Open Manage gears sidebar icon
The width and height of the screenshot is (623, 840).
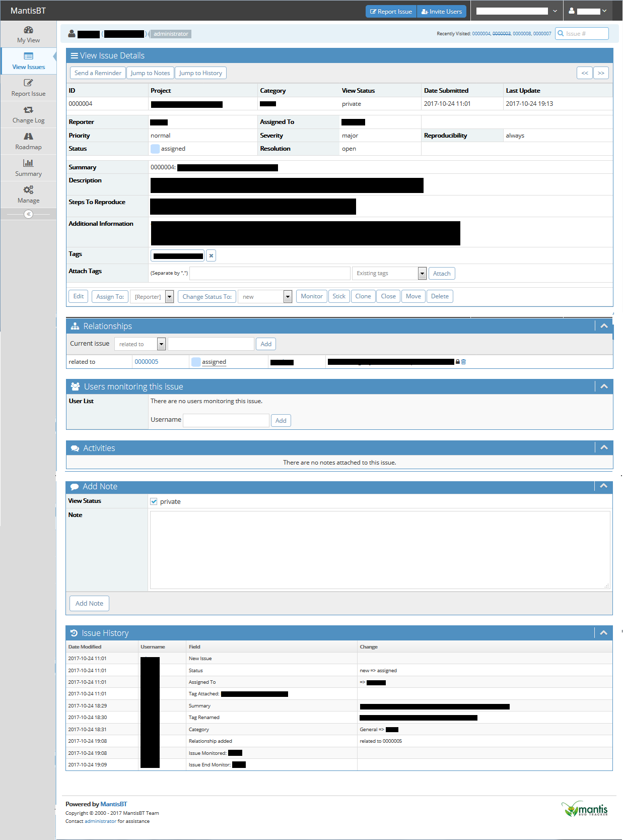pyautogui.click(x=28, y=189)
